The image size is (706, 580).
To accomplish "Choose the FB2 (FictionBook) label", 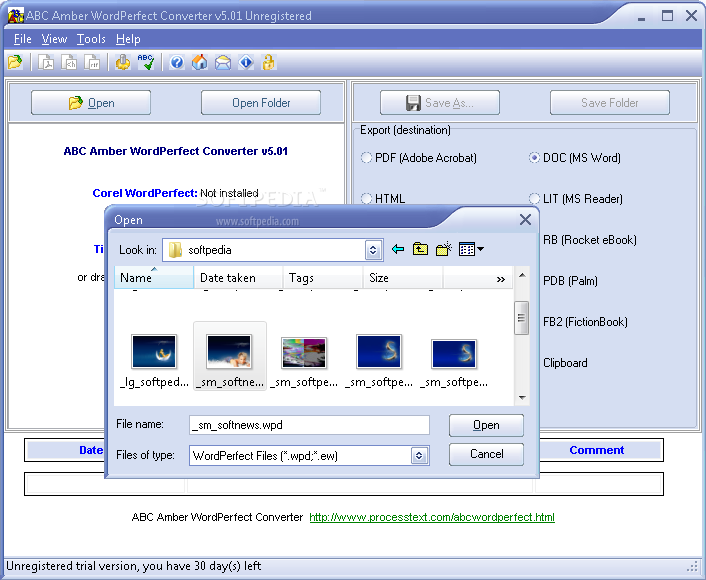I will (x=585, y=322).
